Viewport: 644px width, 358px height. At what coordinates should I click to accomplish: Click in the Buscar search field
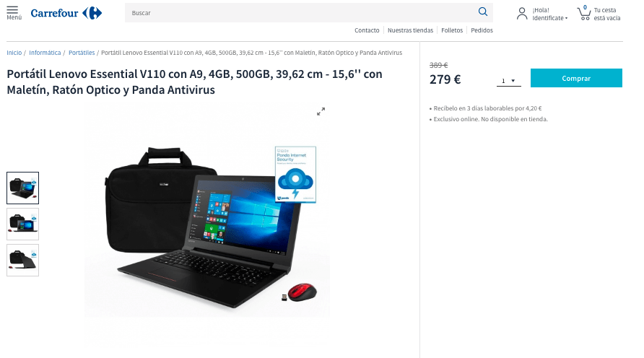[x=300, y=13]
